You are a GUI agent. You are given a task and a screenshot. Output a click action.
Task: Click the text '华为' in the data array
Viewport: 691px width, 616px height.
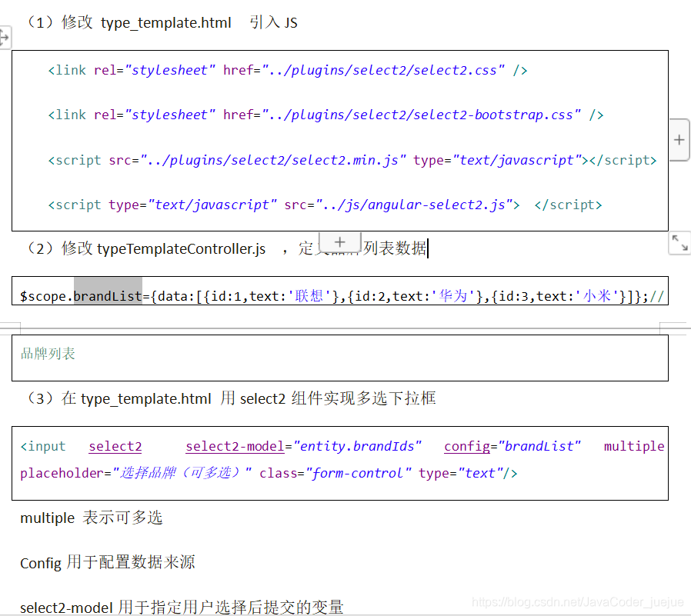(x=453, y=296)
